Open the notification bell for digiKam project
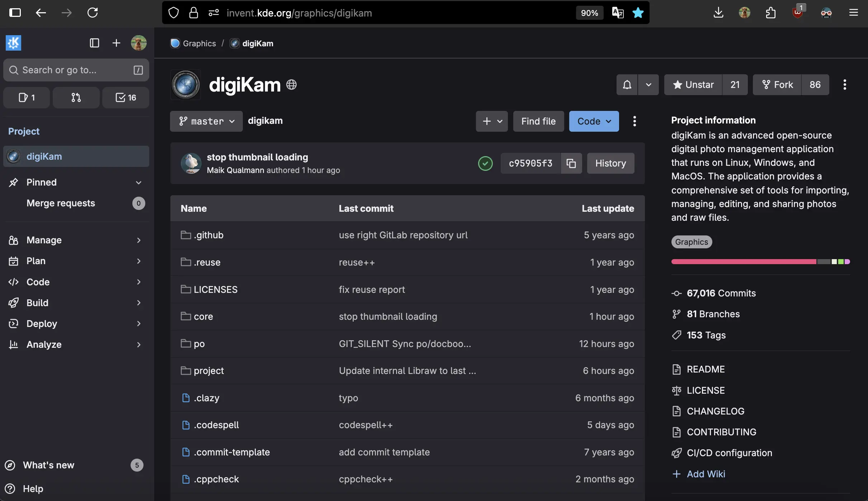 [x=626, y=85]
